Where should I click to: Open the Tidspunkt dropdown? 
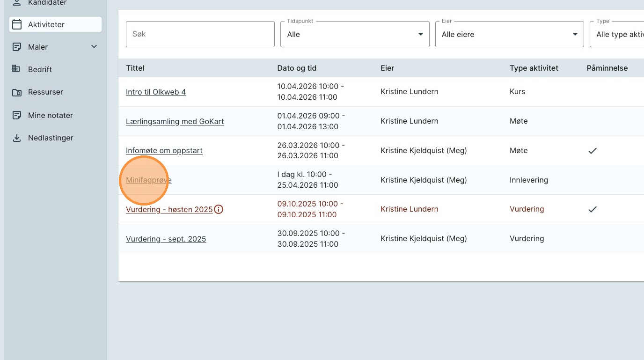click(355, 34)
